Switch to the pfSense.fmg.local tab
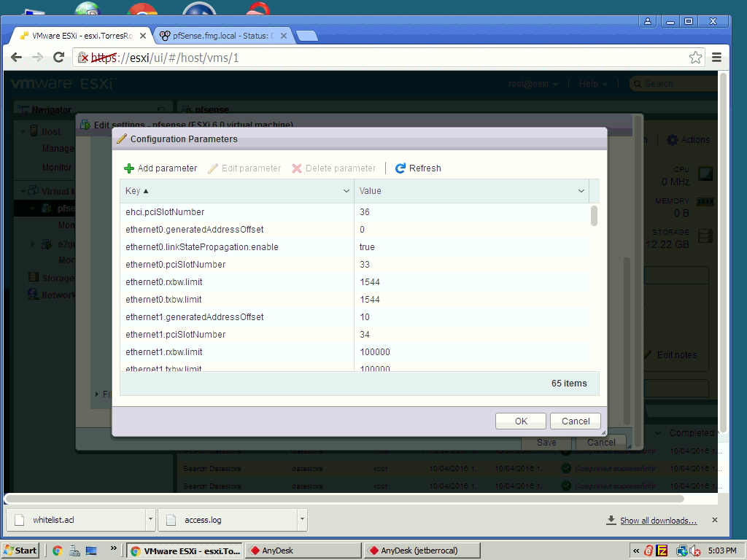 [223, 36]
